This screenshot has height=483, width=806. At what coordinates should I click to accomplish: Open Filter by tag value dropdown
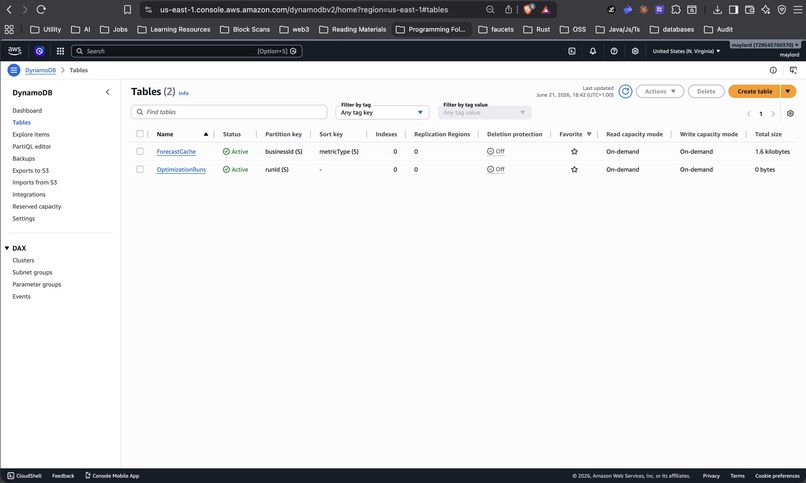click(484, 113)
